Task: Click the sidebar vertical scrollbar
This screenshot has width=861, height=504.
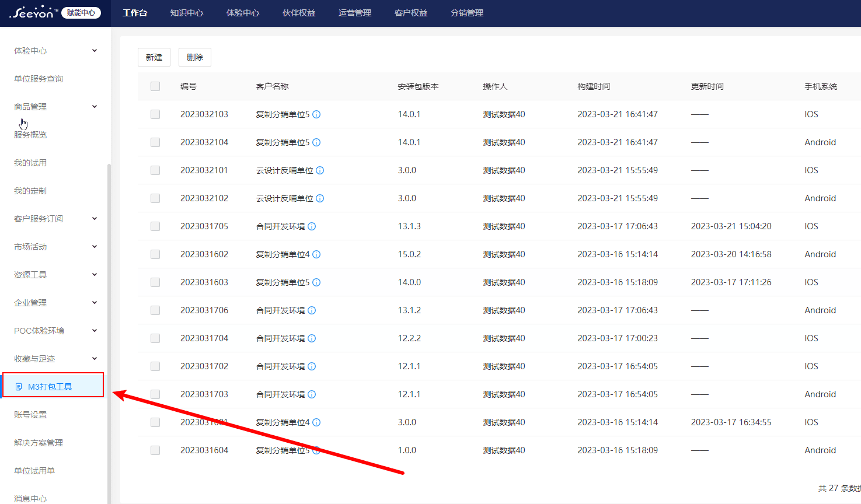Action: (109, 332)
